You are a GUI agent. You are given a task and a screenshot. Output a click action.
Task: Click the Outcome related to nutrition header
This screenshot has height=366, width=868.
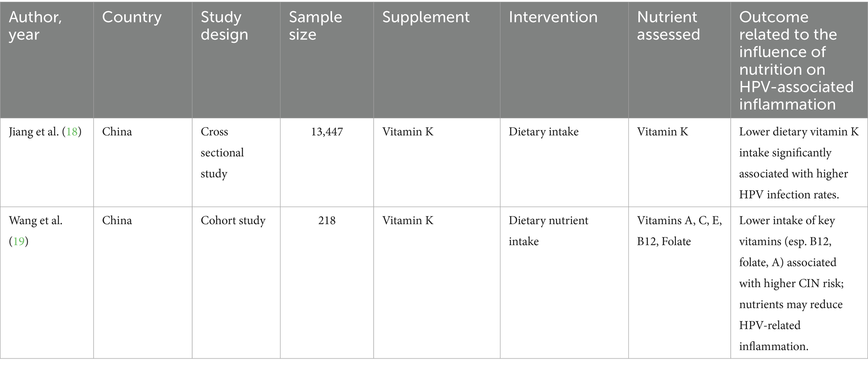point(797,60)
